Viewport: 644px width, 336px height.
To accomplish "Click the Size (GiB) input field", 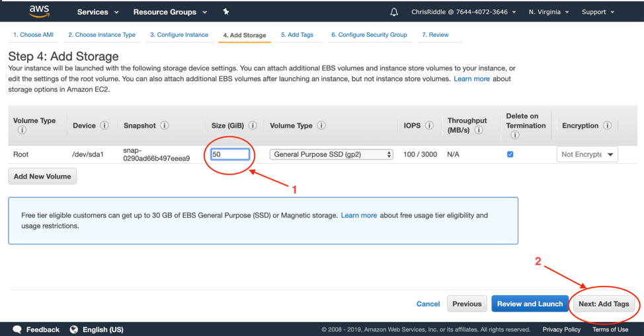I will [x=229, y=154].
